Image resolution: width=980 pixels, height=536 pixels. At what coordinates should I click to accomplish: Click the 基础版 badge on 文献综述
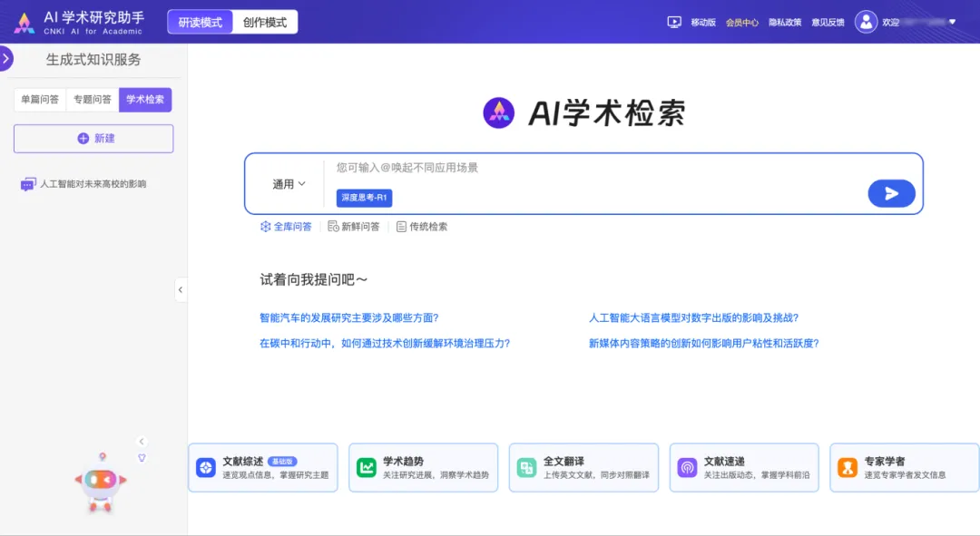pyautogui.click(x=282, y=462)
